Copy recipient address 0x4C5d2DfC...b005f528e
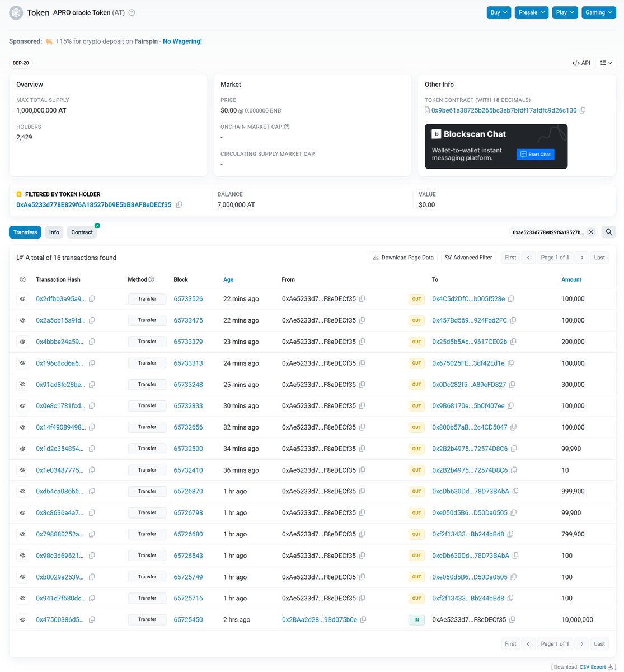Viewport: 624px width, 672px height. coord(511,299)
